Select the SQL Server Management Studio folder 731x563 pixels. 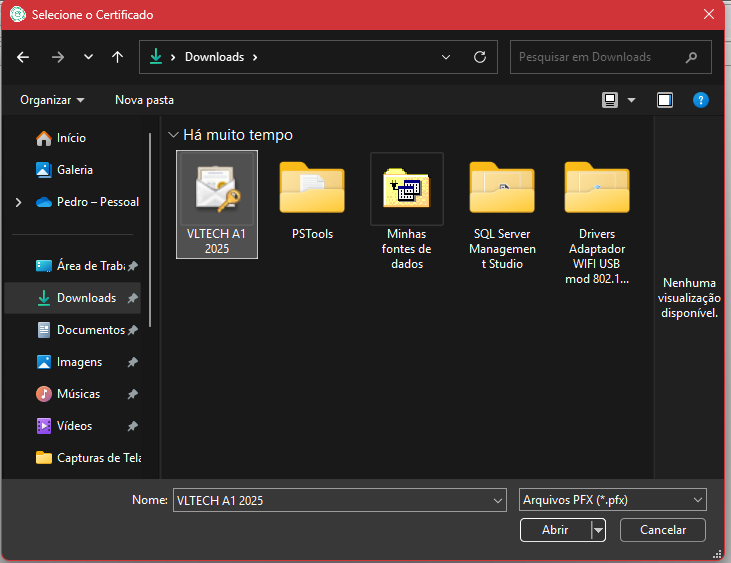pos(502,215)
